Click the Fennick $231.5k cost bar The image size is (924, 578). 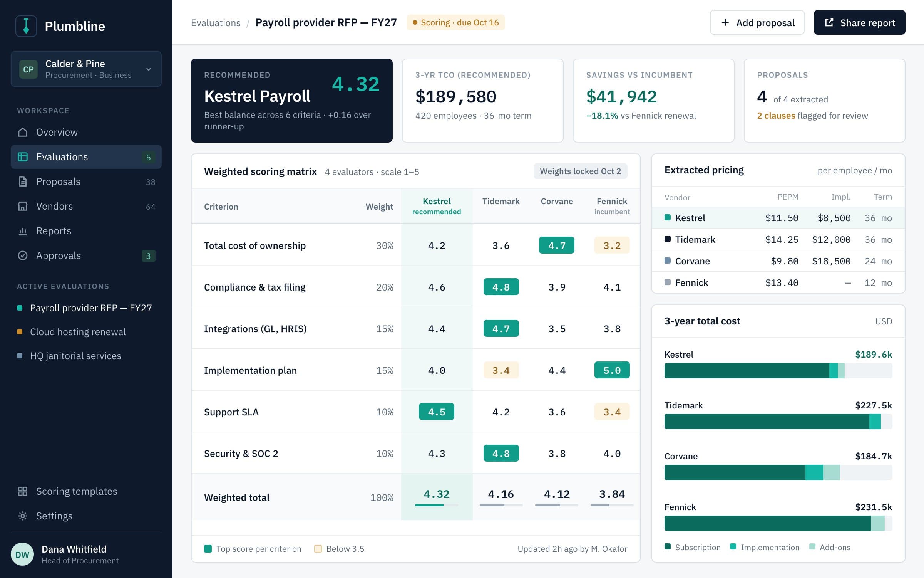pos(778,523)
